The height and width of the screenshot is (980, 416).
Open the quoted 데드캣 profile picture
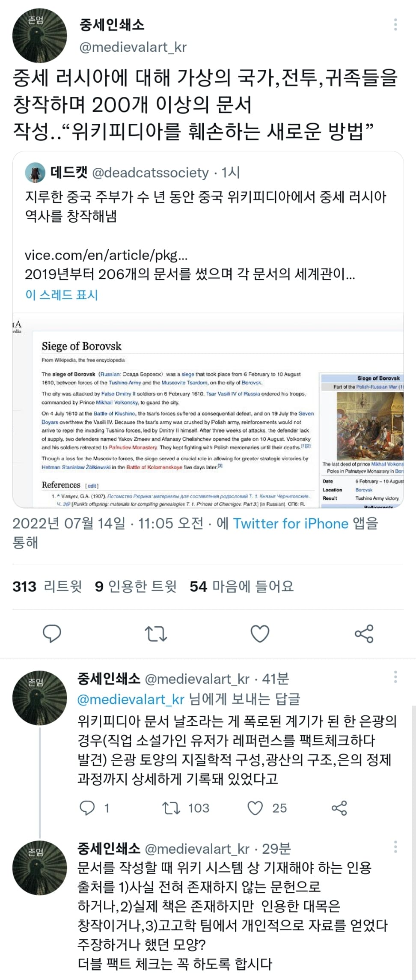coord(35,173)
